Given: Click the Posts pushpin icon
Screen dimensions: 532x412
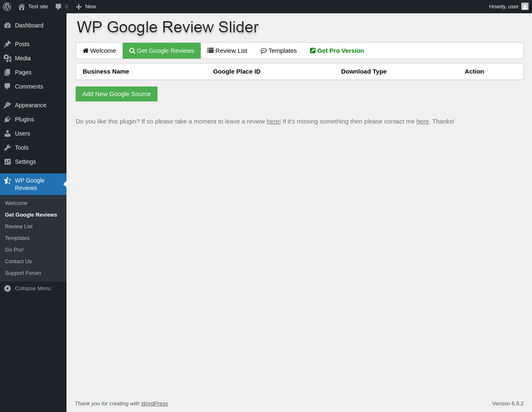Looking at the screenshot, I should tap(7, 44).
